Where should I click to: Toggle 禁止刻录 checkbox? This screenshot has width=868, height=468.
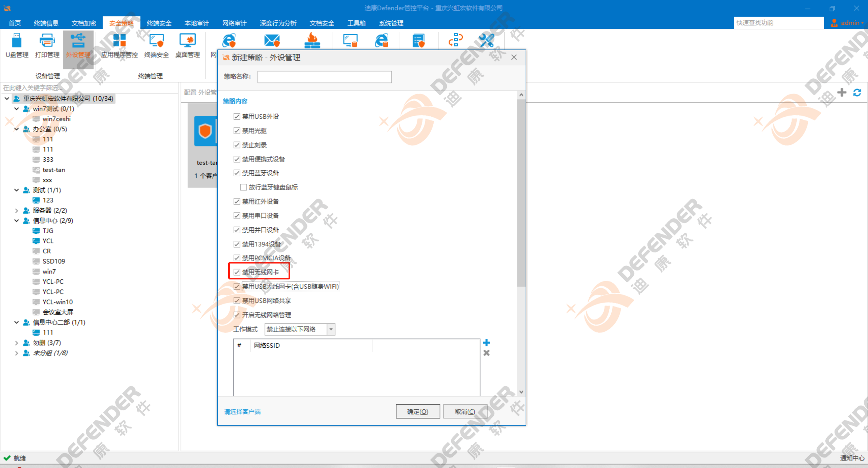tap(237, 145)
